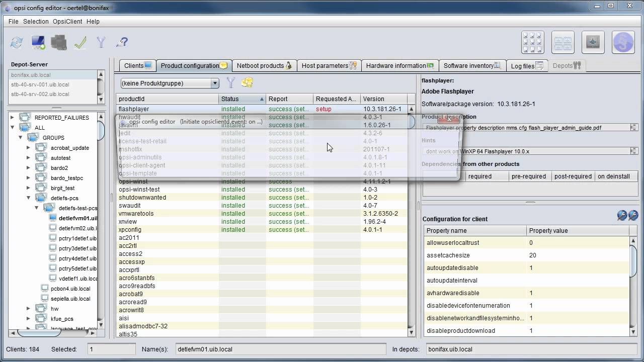Screen dimensions: 644x362
Task: Click the kfue_pcs group icon
Action: point(41,319)
